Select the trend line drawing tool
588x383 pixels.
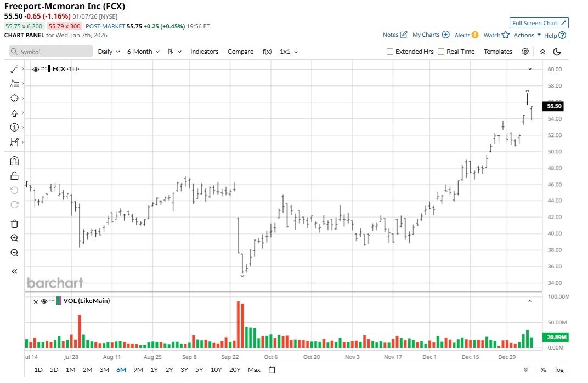[14, 70]
